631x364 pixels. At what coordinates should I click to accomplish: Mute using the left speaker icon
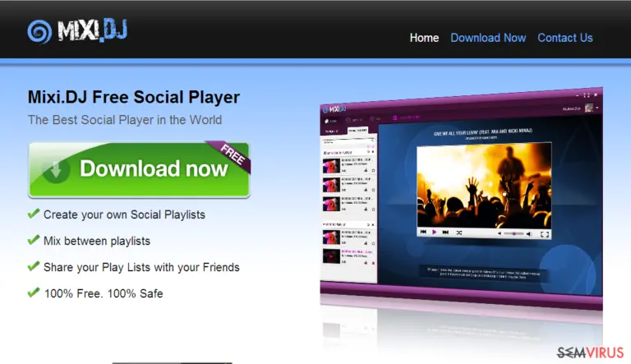click(500, 233)
